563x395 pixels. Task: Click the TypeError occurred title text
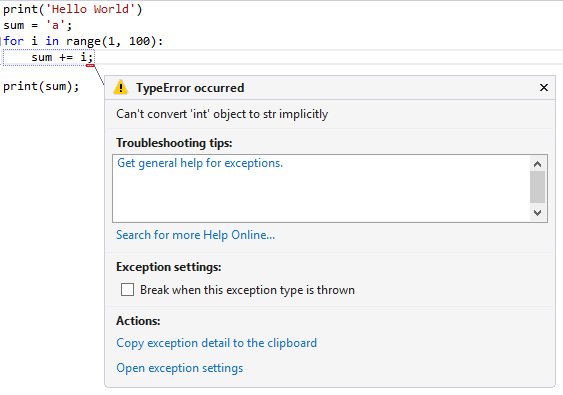tap(190, 88)
